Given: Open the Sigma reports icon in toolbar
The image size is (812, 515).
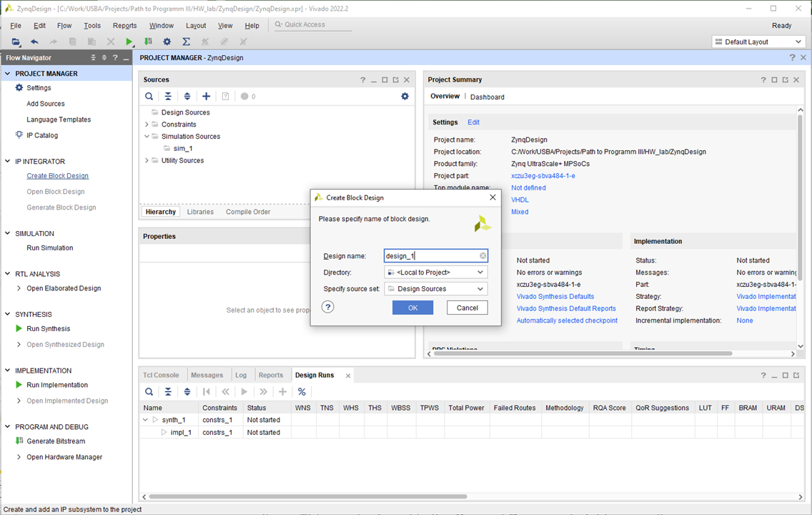Looking at the screenshot, I should click(x=186, y=42).
